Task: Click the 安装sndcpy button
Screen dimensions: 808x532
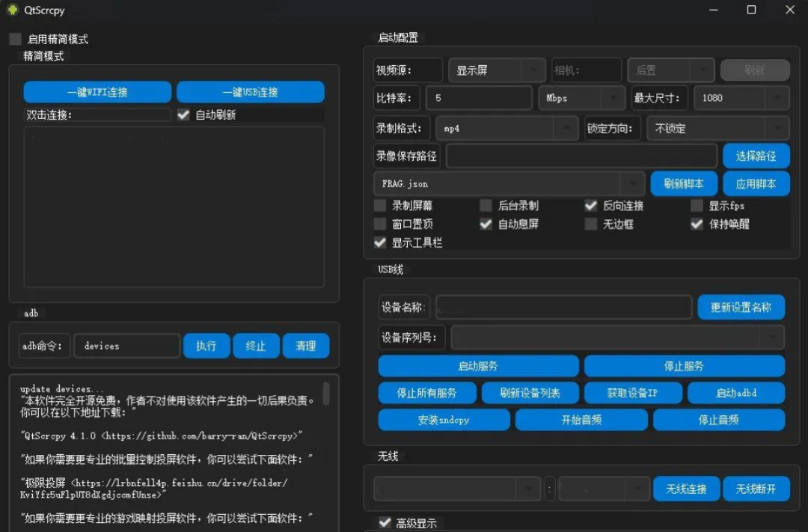Action: coord(444,420)
